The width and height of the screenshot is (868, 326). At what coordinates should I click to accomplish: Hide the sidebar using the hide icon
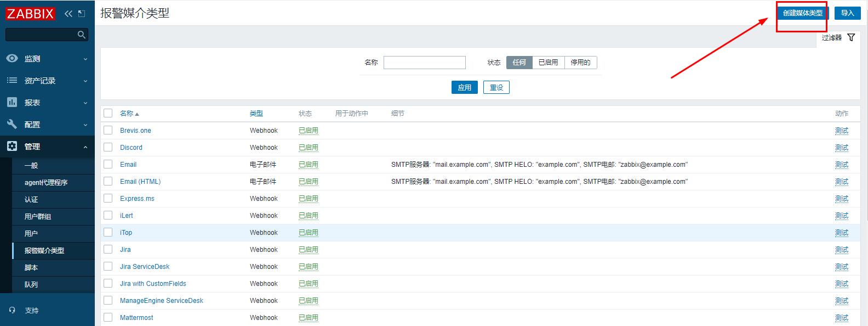point(82,14)
